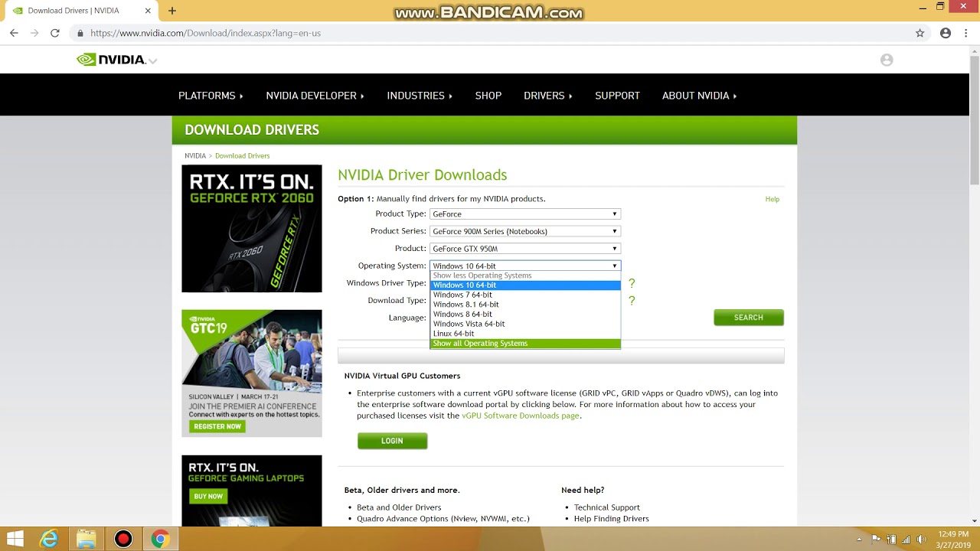Click BUY NOW on gaming laptops ad
Image resolution: width=980 pixels, height=551 pixels.
pyautogui.click(x=208, y=496)
